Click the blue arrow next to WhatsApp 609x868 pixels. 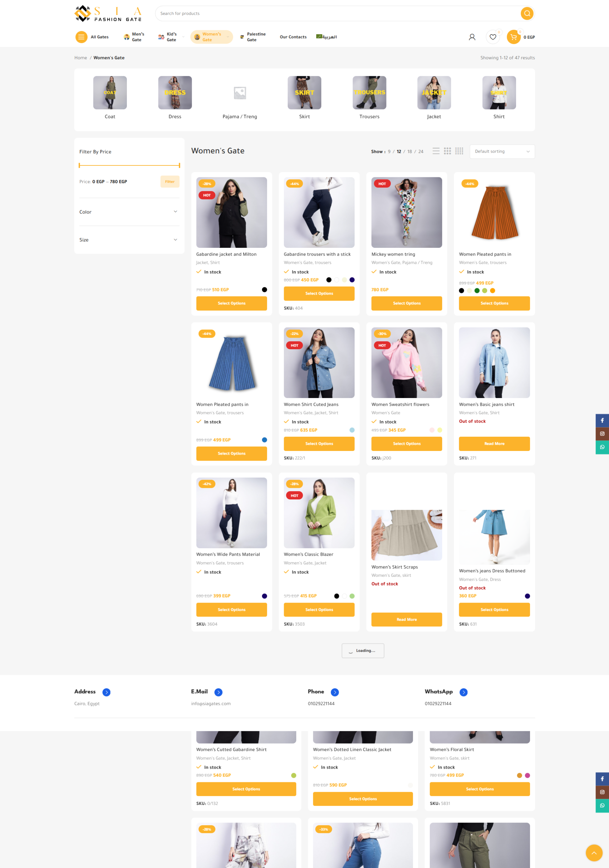(463, 692)
